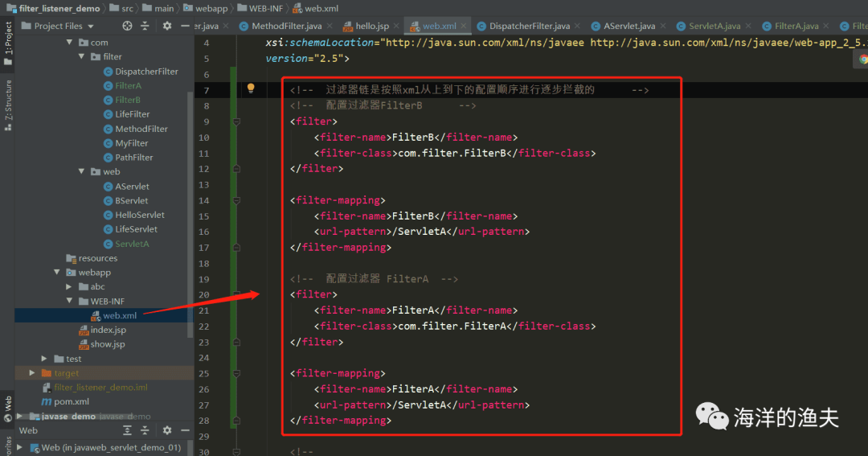Screen dimensions: 868x456
Task: Switch to AServlet.java tab
Action: click(624, 26)
